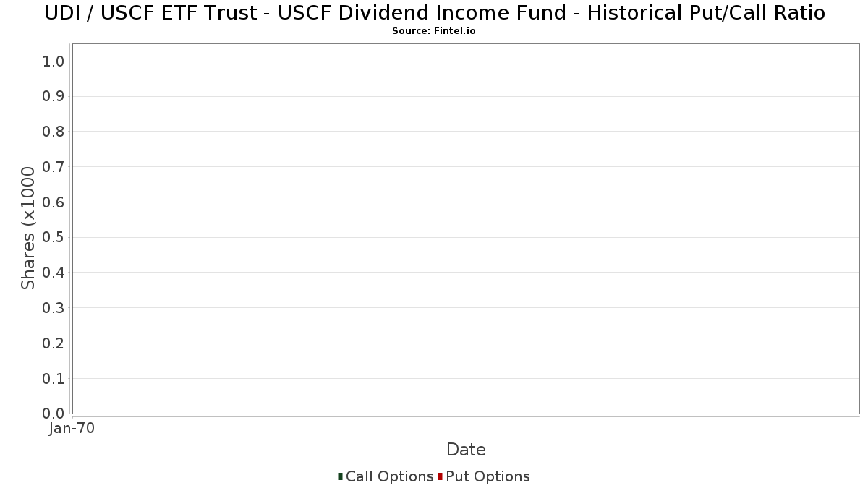Viewport: 868px width, 488px height.
Task: Toggle the Put Options legend label
Action: [x=488, y=476]
